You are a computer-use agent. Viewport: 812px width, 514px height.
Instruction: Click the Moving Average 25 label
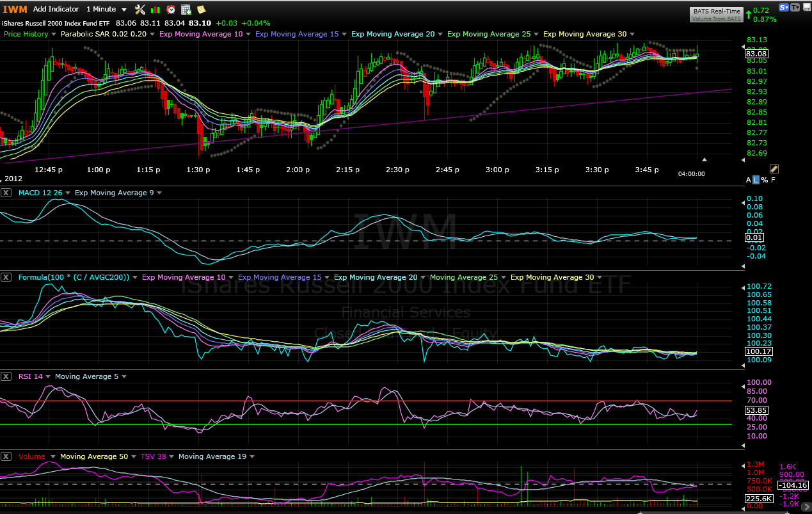tap(464, 277)
